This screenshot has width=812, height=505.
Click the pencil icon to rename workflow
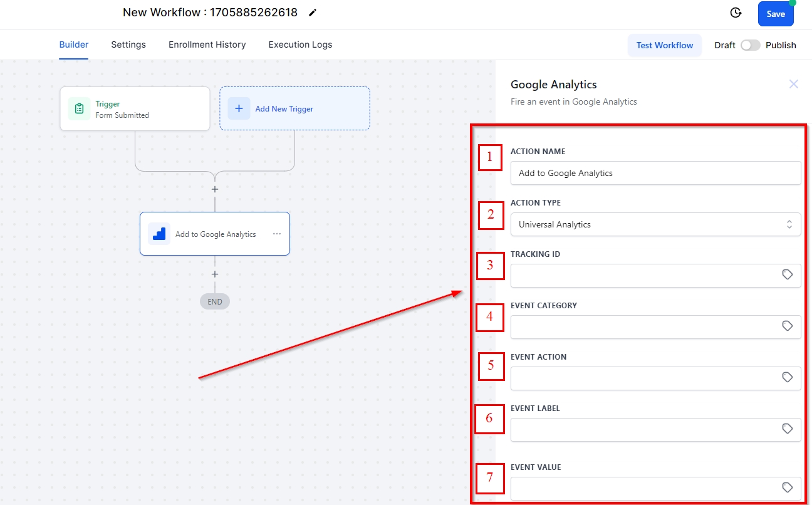tap(313, 13)
